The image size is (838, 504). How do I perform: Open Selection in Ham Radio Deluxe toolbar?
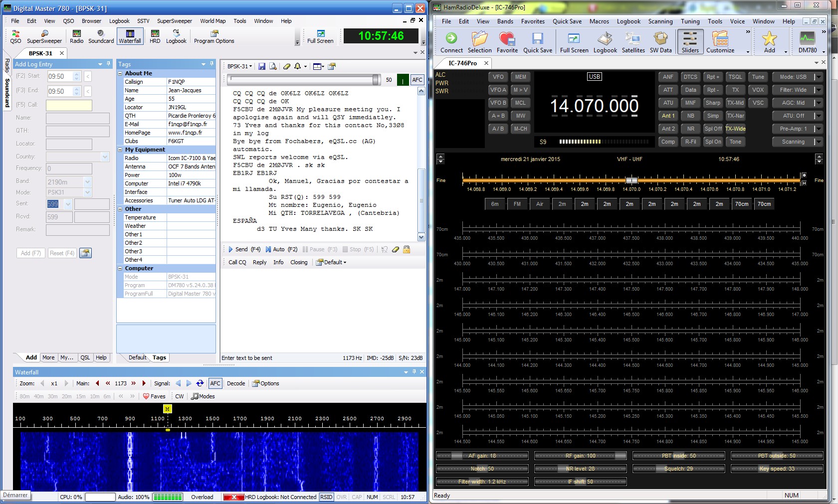coord(480,42)
